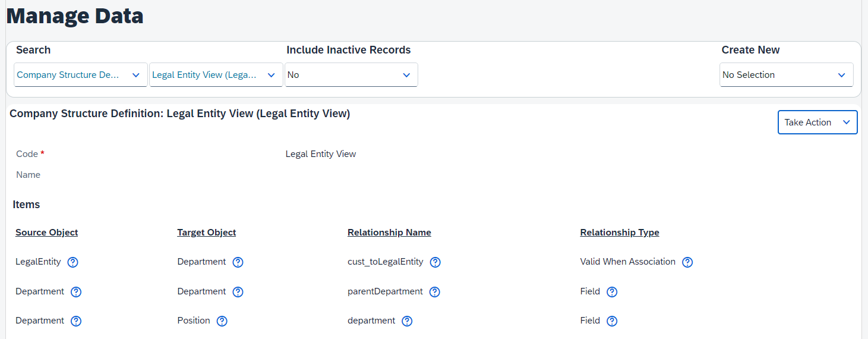Image resolution: width=868 pixels, height=339 pixels.
Task: Open the Legal Entity View search dropdown
Action: [x=216, y=75]
